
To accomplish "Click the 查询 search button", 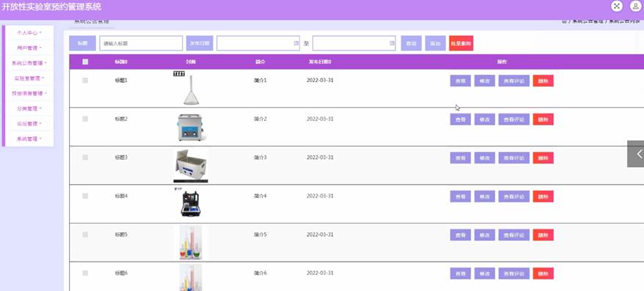I will tap(411, 43).
